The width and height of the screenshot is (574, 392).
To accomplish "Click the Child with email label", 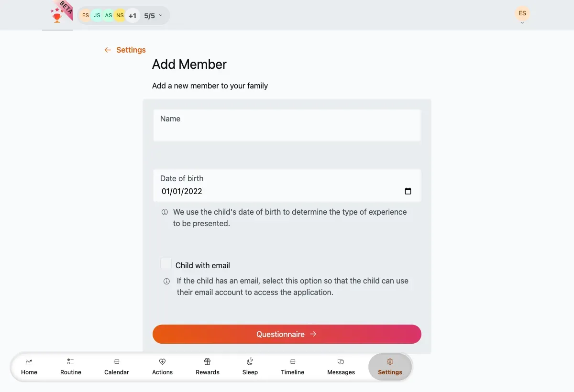I will (203, 265).
